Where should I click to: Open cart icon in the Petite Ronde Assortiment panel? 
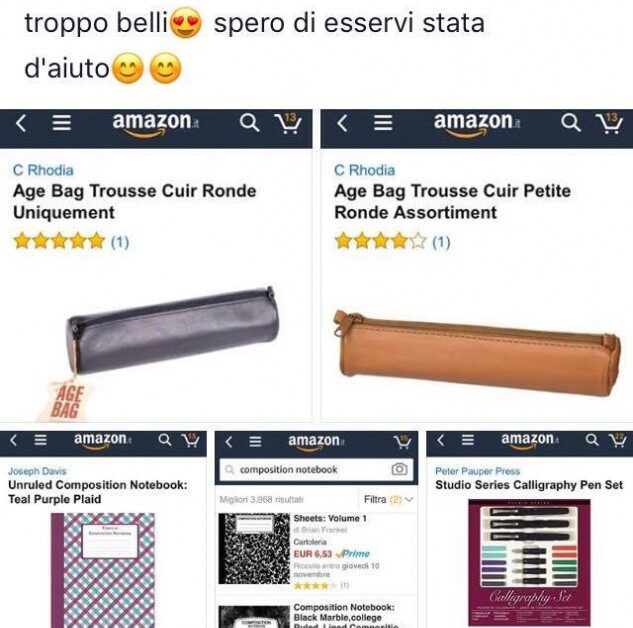(609, 124)
